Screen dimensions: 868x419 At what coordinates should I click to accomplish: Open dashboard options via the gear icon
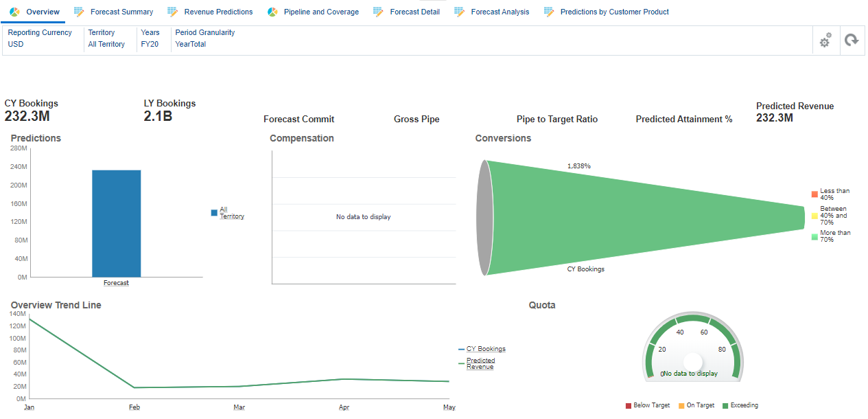(x=825, y=41)
